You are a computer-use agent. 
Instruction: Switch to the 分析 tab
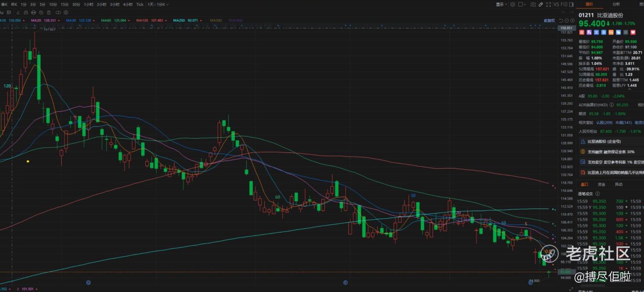click(x=616, y=4)
